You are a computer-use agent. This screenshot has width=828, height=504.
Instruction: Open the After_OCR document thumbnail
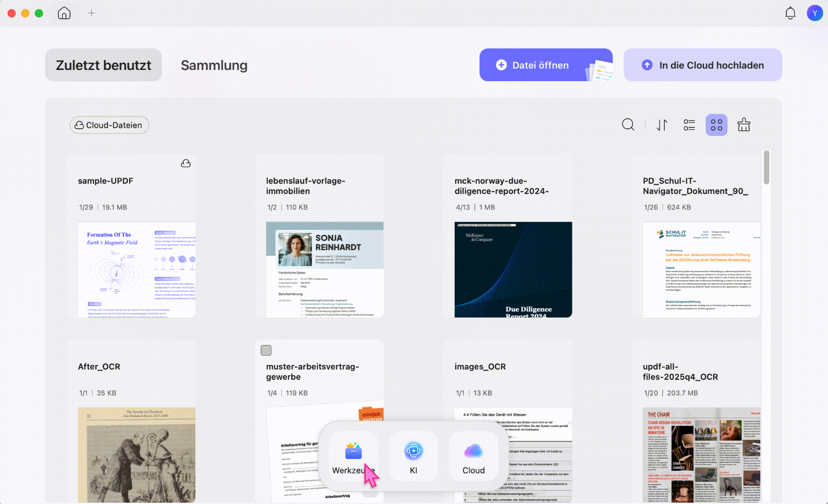pos(136,455)
